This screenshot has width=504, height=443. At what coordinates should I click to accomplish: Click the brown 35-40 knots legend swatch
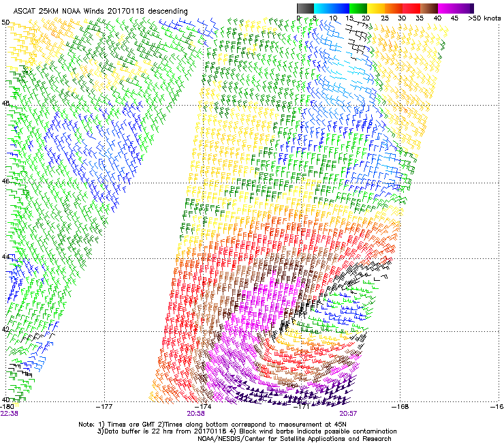[429, 8]
